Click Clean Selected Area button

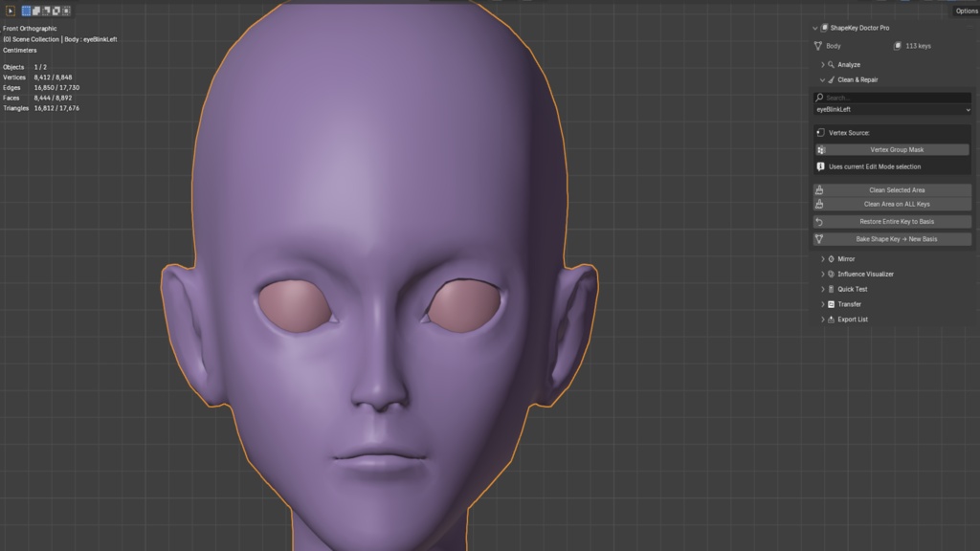pos(892,190)
